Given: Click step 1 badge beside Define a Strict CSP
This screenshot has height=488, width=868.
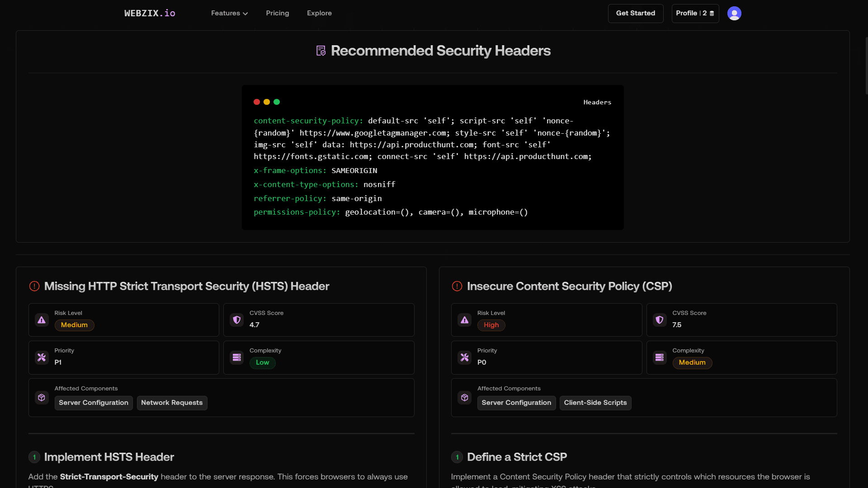Looking at the screenshot, I should [457, 457].
